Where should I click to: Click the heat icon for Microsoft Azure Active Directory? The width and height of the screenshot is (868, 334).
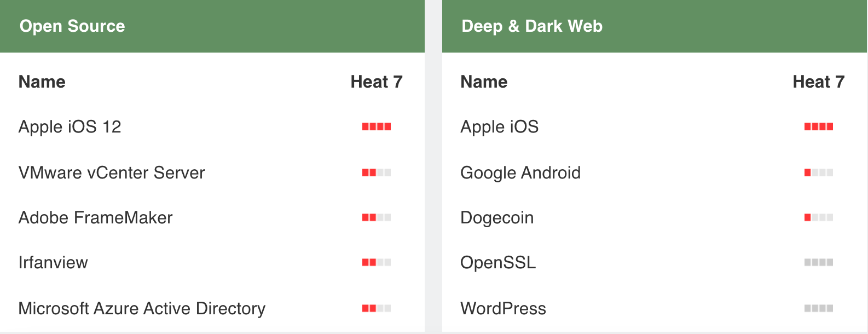point(377,308)
